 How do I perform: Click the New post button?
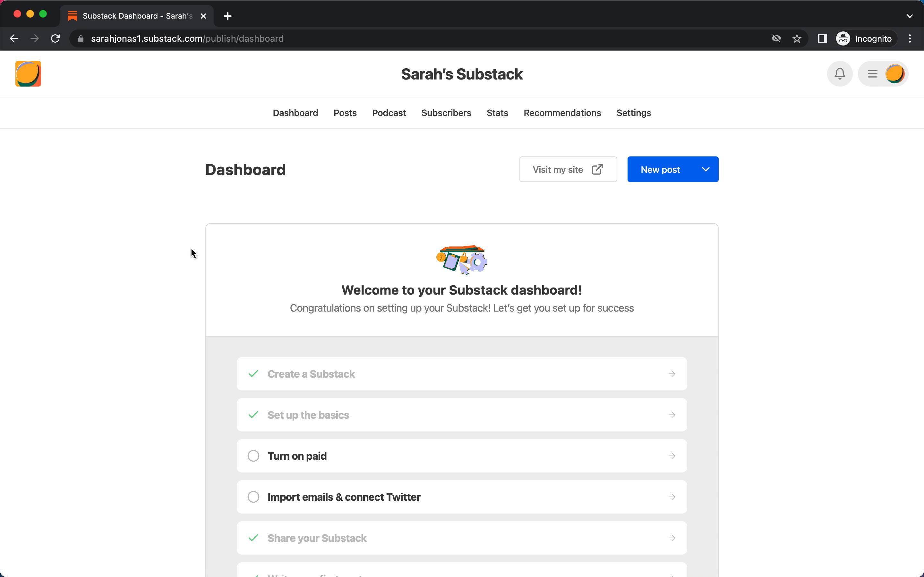point(660,170)
